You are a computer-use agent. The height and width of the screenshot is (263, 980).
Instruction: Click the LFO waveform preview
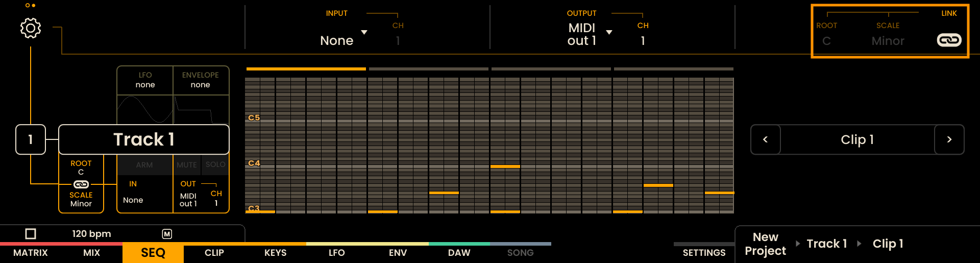(x=145, y=109)
